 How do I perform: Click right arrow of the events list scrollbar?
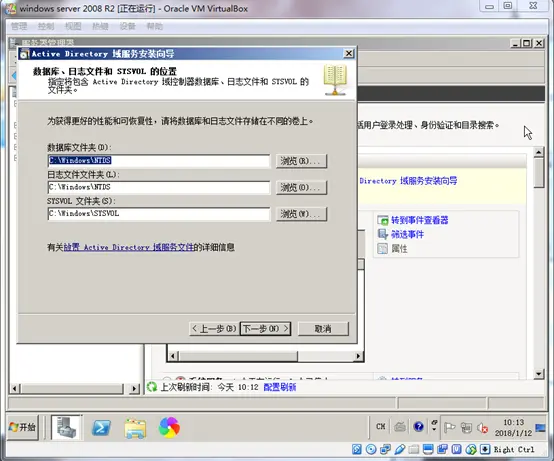pyautogui.click(x=358, y=356)
